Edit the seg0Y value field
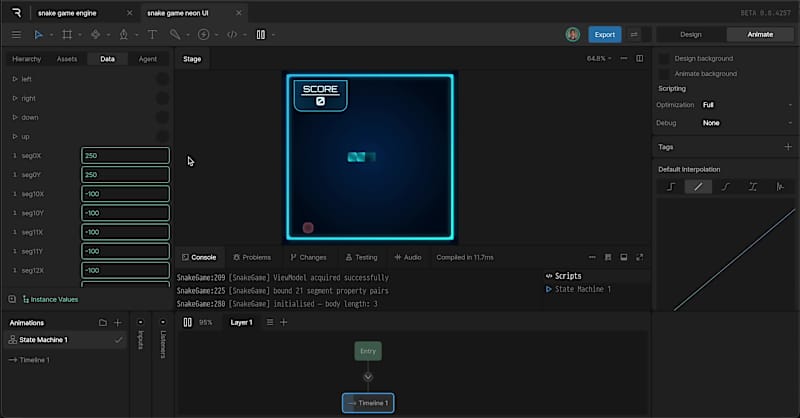Image resolution: width=800 pixels, height=418 pixels. tap(126, 175)
